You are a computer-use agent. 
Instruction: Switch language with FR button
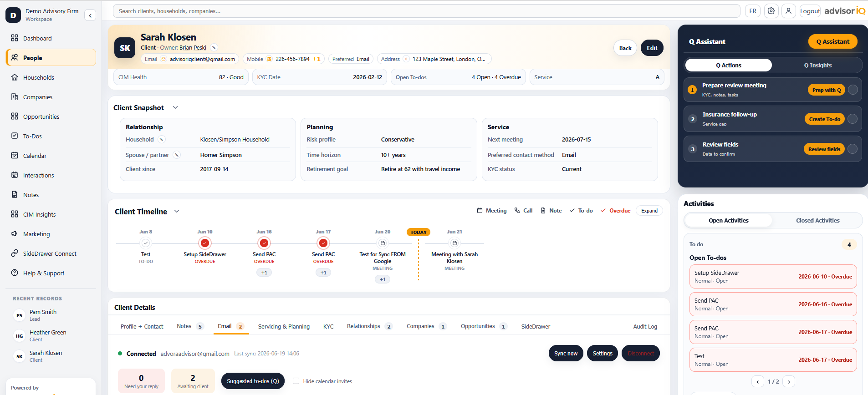click(x=753, y=11)
